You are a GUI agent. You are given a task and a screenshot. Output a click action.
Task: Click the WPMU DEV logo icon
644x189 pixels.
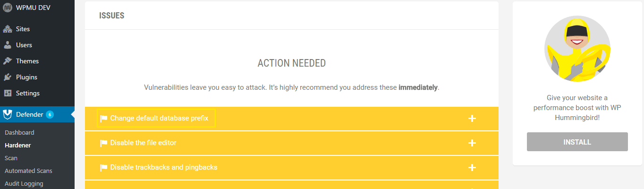click(x=8, y=8)
